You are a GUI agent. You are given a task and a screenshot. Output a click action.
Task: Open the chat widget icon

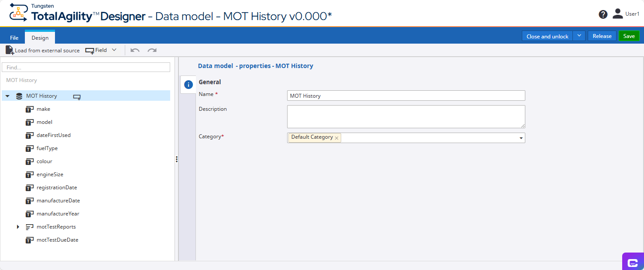tap(633, 263)
